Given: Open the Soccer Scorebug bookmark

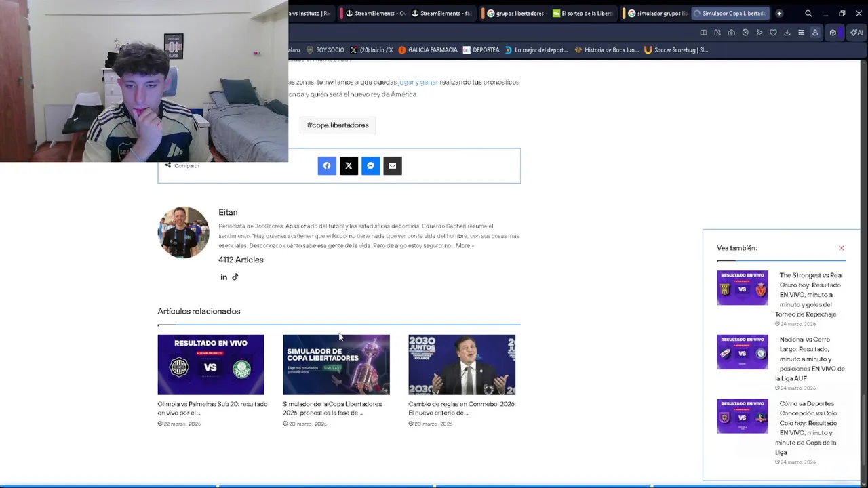Looking at the screenshot, I should coord(676,49).
